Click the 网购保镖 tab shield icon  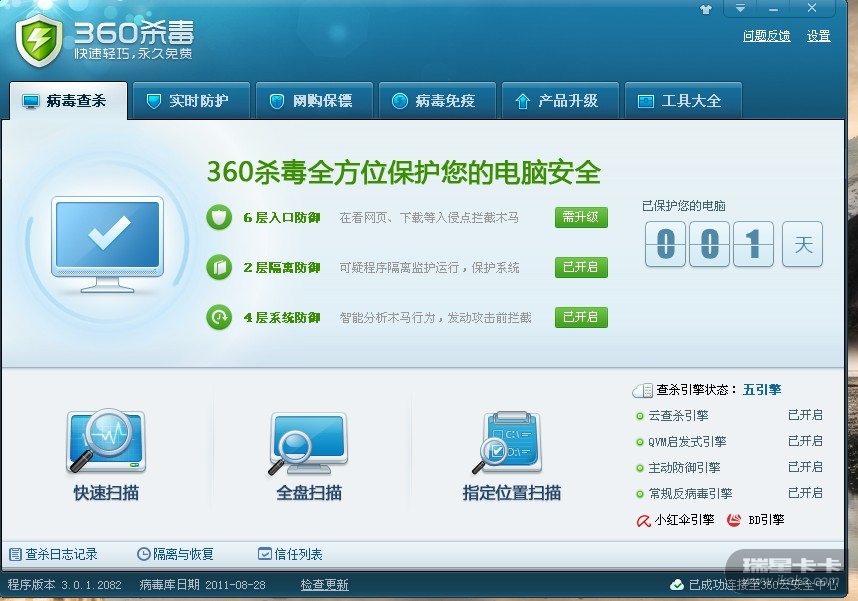[277, 101]
